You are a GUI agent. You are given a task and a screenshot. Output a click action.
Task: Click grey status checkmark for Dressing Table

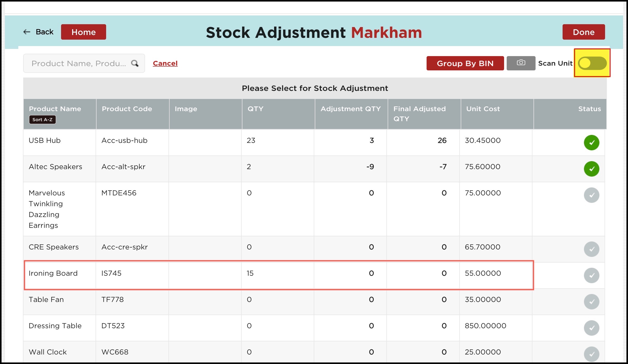(591, 328)
